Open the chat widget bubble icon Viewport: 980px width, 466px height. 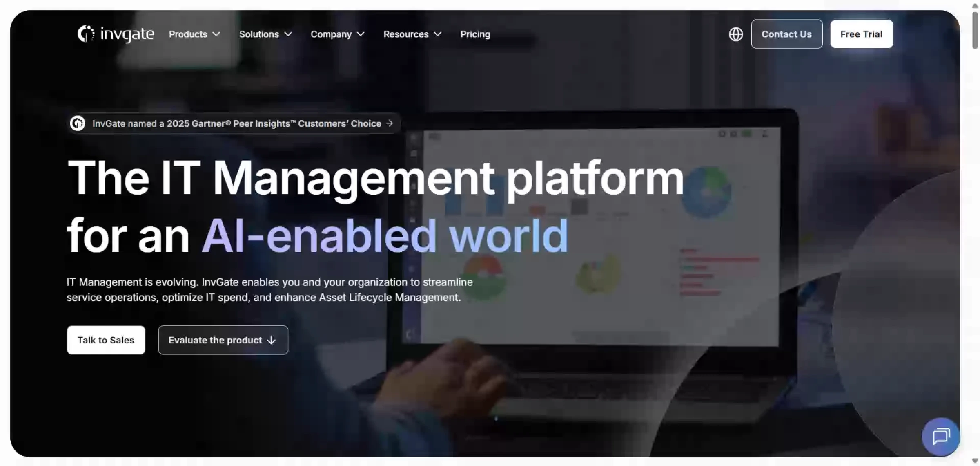pos(941,436)
